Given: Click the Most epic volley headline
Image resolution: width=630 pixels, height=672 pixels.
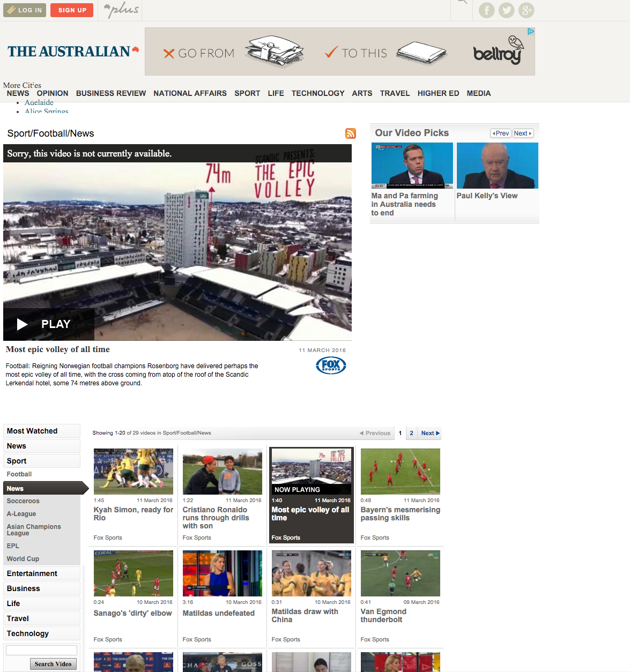Looking at the screenshot, I should click(x=58, y=349).
